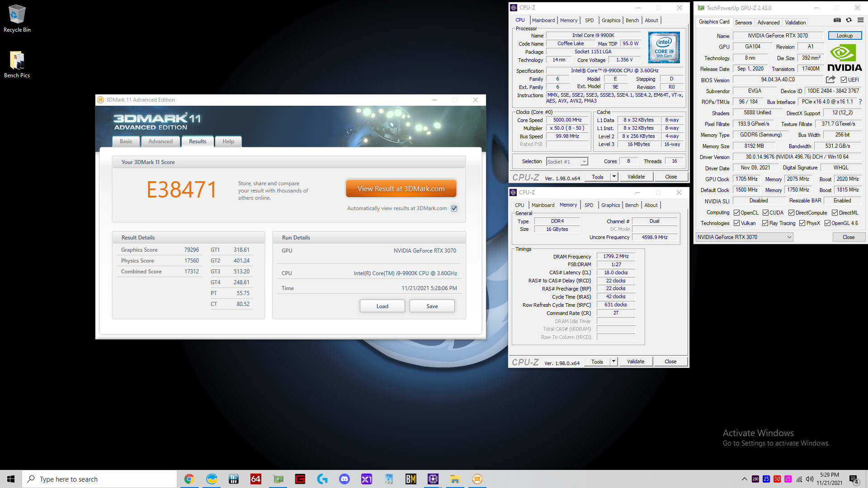The height and width of the screenshot is (488, 868).
Task: Open the AIDA64 taskbar icon
Action: (255, 479)
